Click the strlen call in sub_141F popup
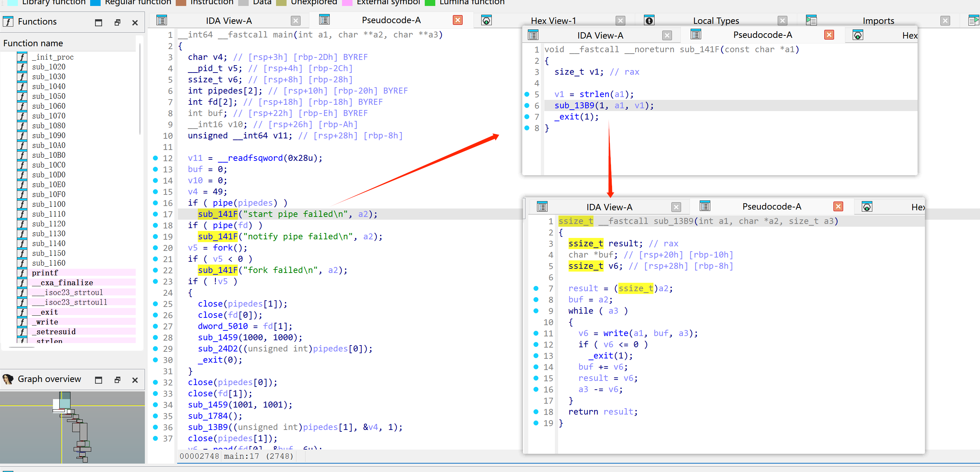Screen dimensions: 980x472 595,94
